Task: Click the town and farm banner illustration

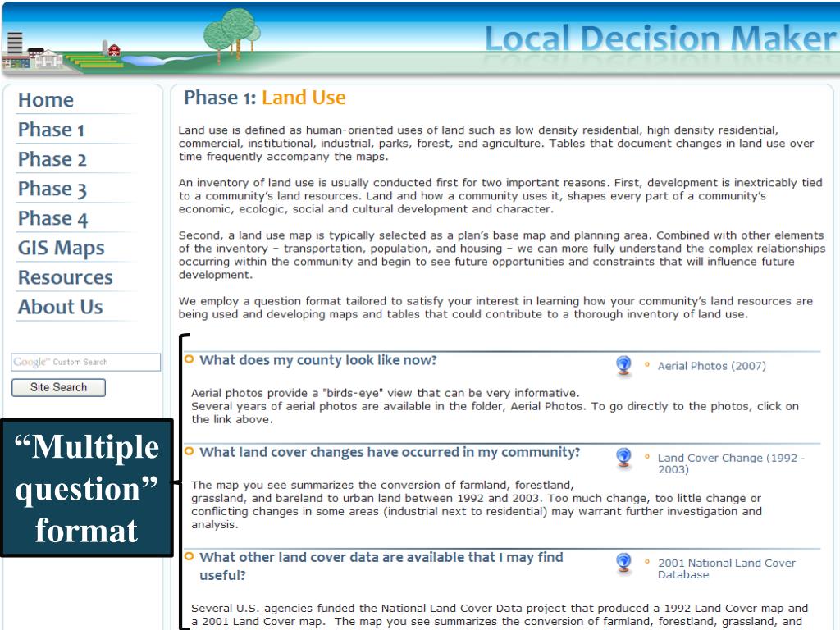Action: point(131,42)
